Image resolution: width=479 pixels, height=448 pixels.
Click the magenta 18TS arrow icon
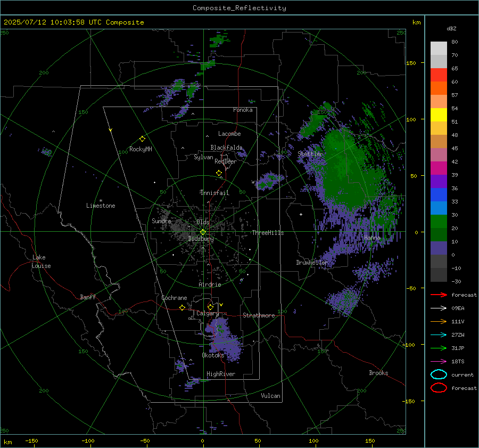[x=439, y=362]
